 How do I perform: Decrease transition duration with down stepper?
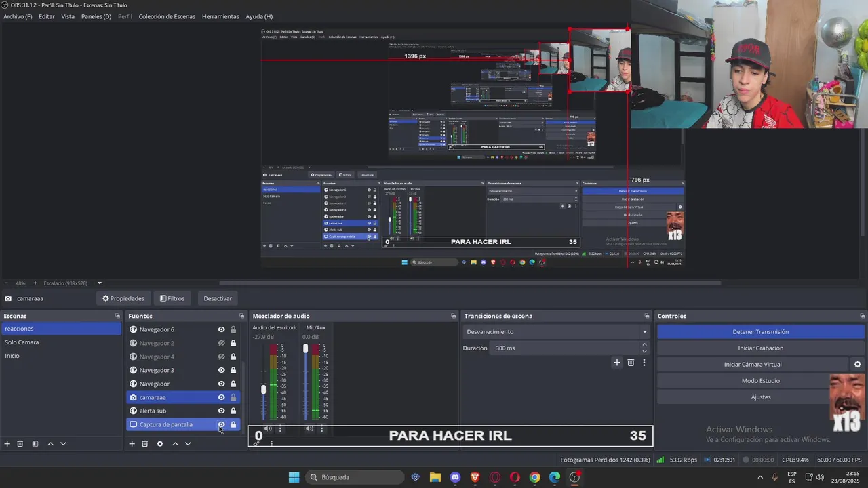tap(644, 351)
